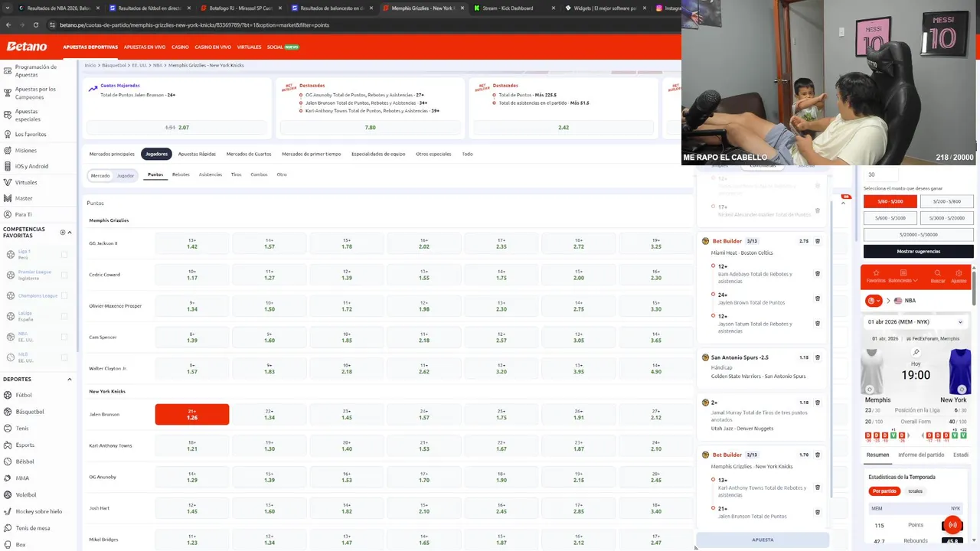
Task: Open Especialidades de equipo tab
Action: click(378, 154)
